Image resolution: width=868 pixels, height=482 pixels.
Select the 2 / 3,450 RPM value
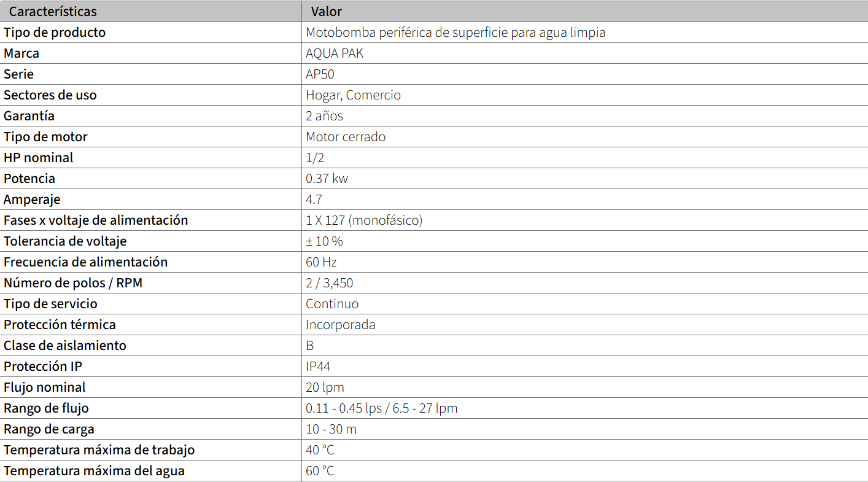(330, 283)
